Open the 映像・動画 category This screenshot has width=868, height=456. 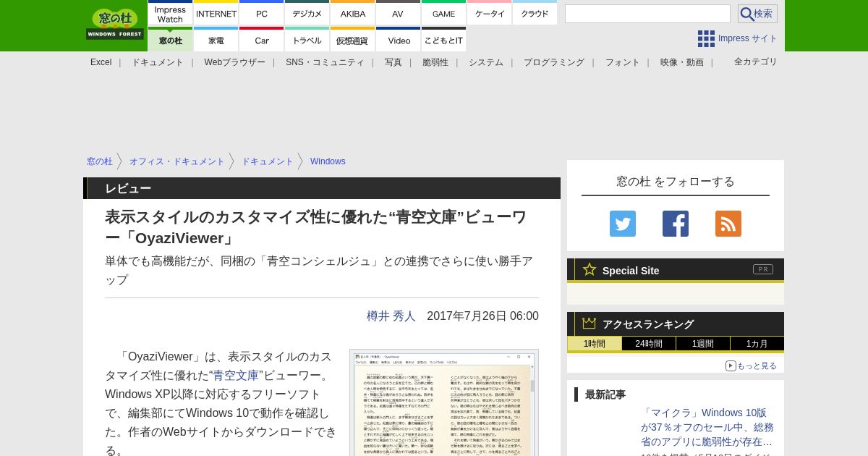(682, 62)
